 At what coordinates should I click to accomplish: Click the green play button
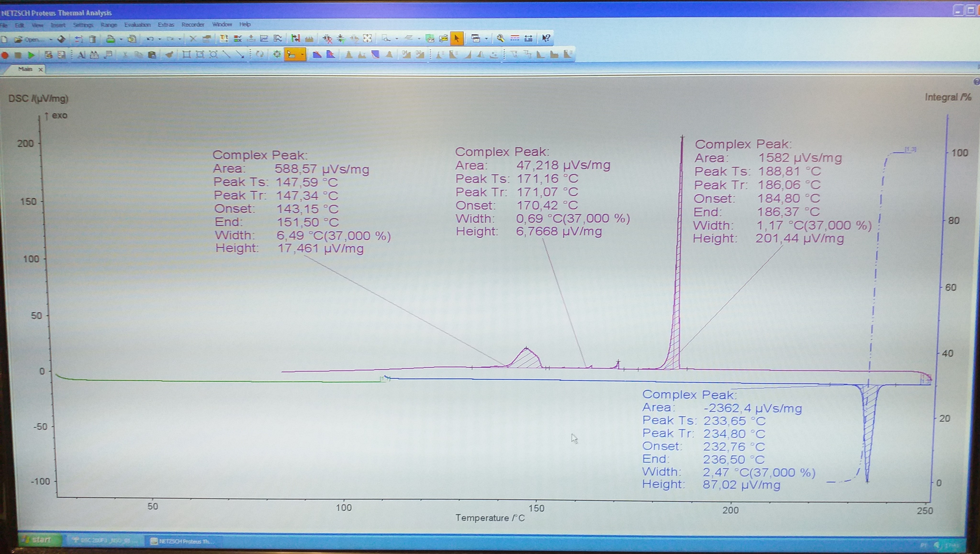tap(31, 55)
